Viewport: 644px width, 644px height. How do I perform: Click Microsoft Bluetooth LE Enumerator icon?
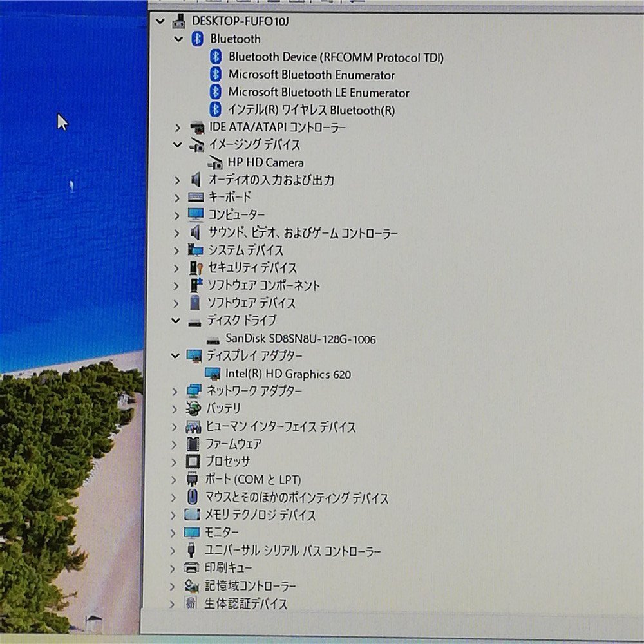pyautogui.click(x=216, y=92)
